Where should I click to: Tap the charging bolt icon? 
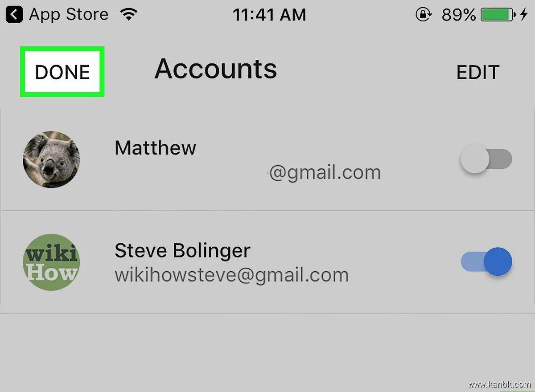(x=523, y=15)
